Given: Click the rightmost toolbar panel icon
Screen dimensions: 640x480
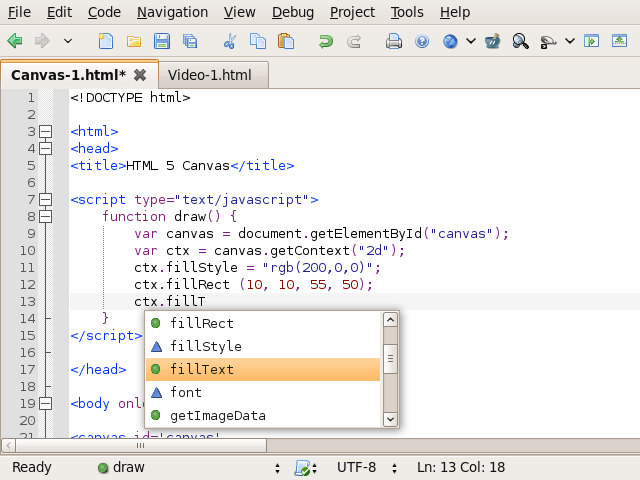Looking at the screenshot, I should tap(619, 41).
